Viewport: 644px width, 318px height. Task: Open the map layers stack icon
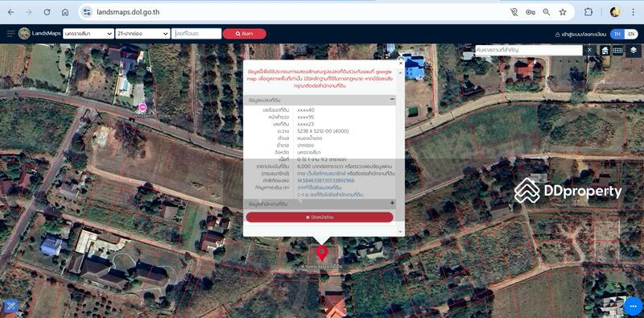(633, 50)
